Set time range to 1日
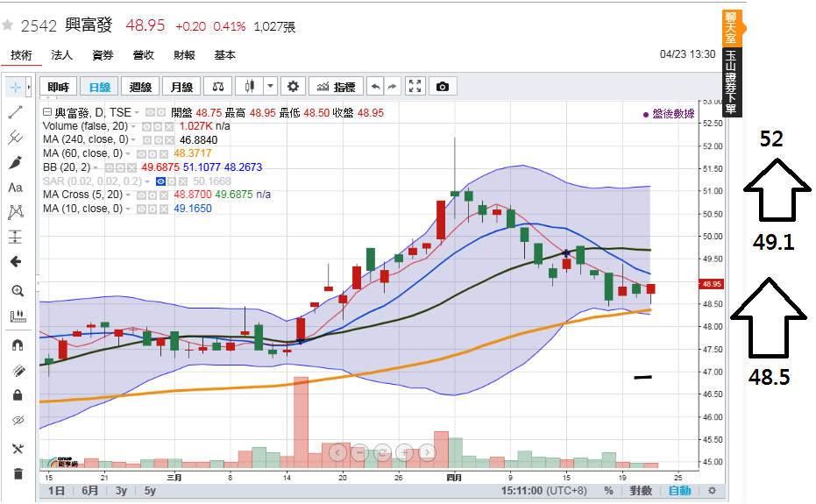The image size is (816, 504). pyautogui.click(x=57, y=491)
